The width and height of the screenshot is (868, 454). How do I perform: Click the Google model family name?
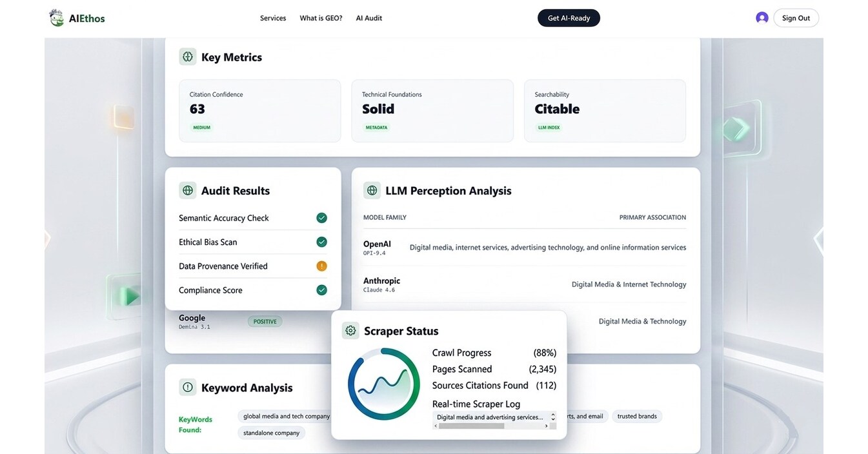pos(192,318)
